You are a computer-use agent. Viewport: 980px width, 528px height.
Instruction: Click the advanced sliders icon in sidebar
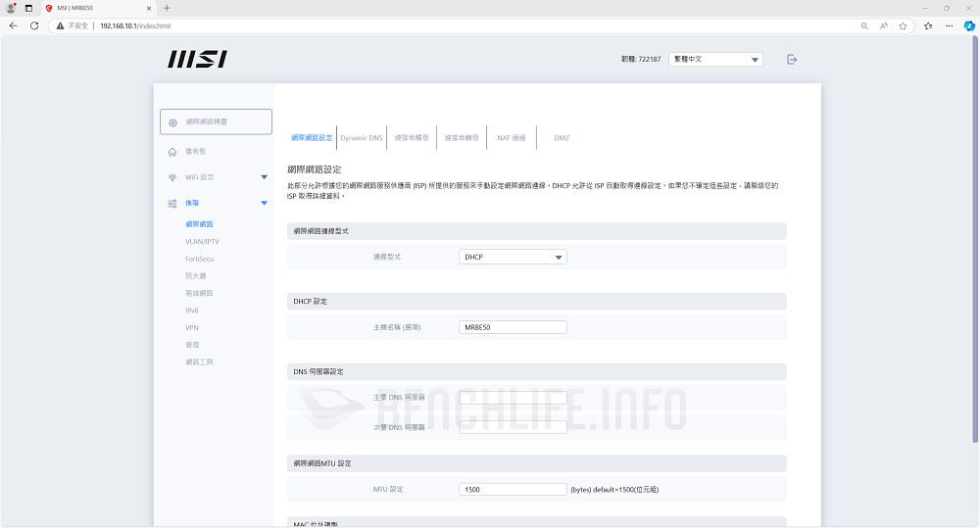point(172,204)
